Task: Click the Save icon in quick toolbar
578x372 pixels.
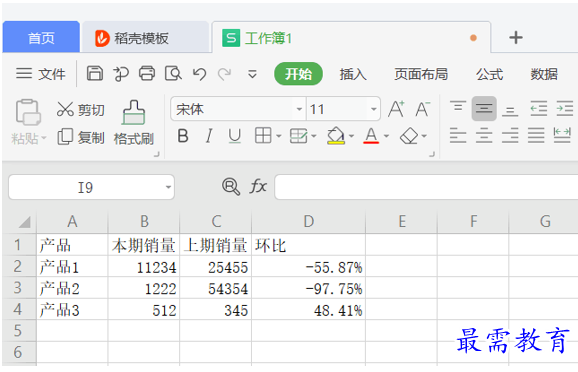Action: 95,74
